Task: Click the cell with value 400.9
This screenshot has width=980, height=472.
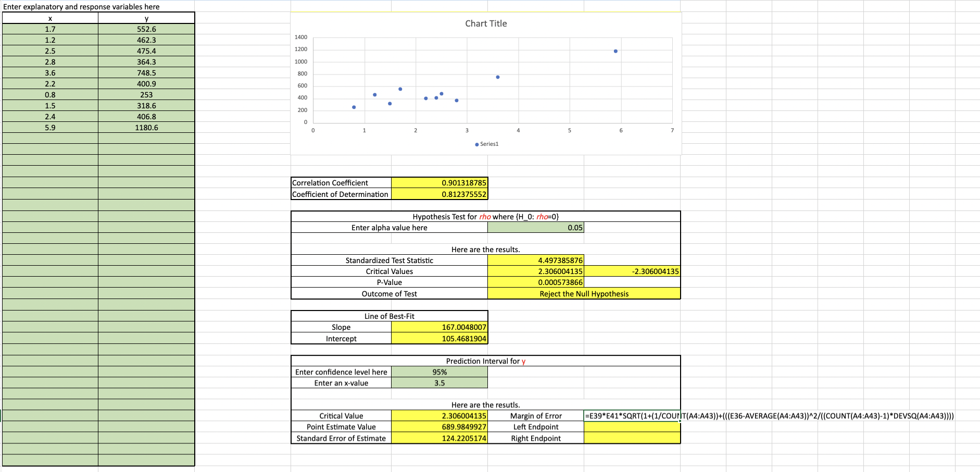Action: coord(146,84)
